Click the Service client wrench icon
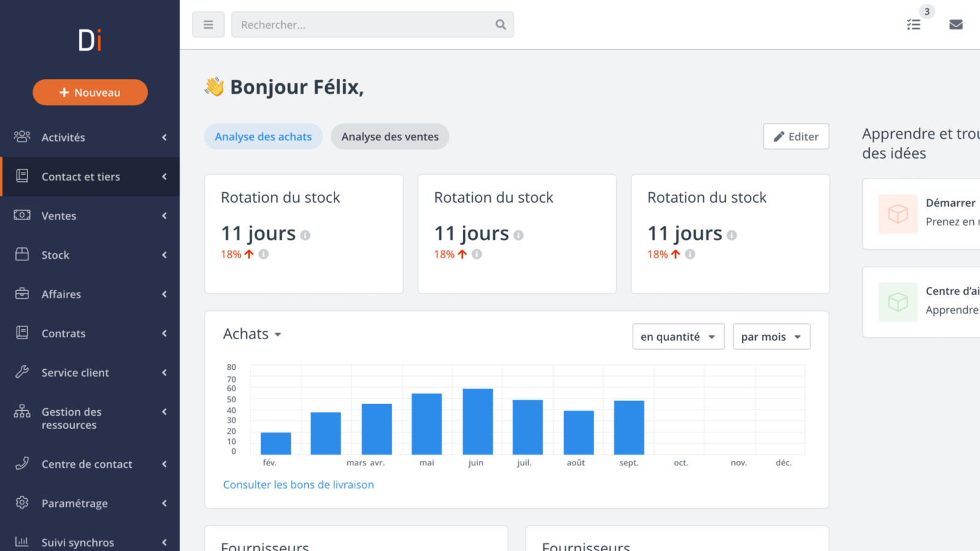The image size is (980, 551). [x=22, y=372]
